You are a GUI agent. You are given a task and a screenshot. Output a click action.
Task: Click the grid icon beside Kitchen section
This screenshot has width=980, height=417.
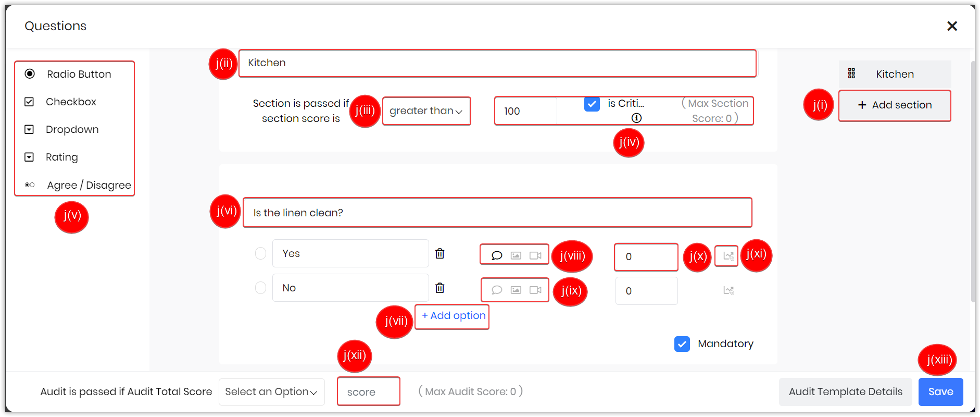click(851, 73)
